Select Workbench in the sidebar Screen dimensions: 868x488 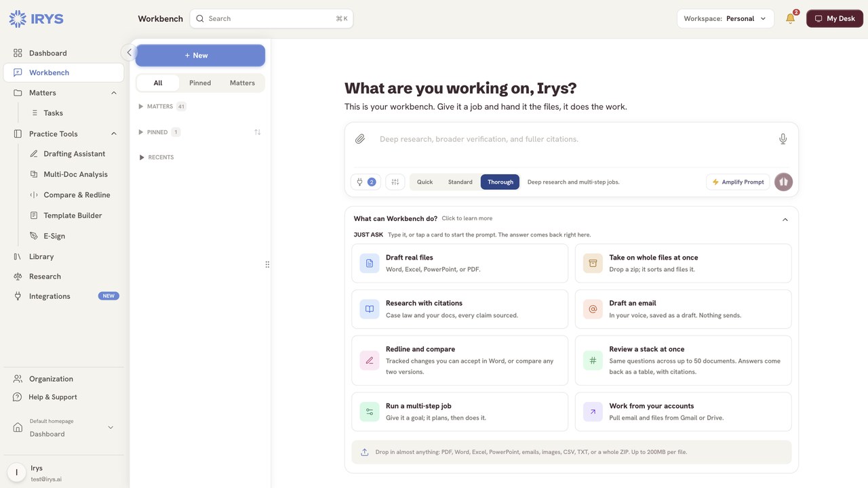coord(64,73)
